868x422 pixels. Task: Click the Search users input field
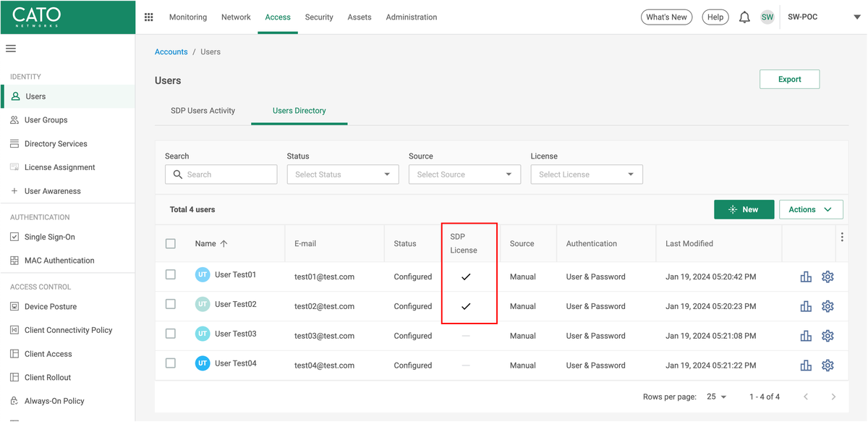[x=221, y=174]
